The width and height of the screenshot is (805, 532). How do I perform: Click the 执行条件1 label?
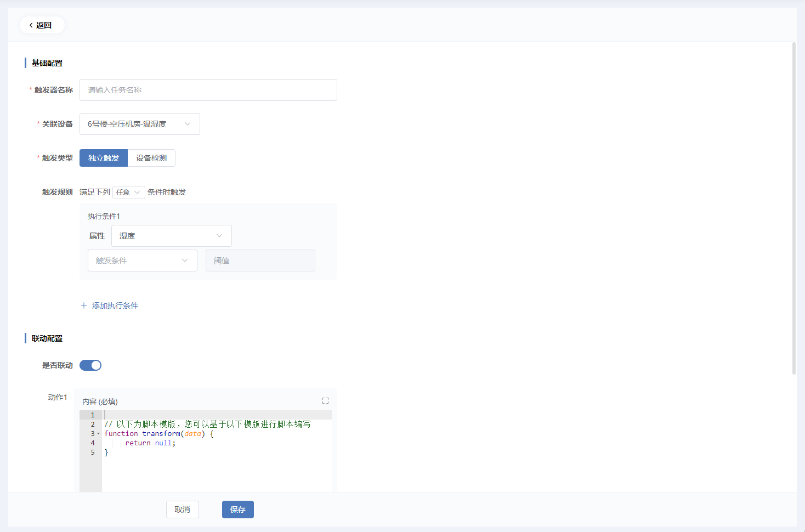(104, 216)
